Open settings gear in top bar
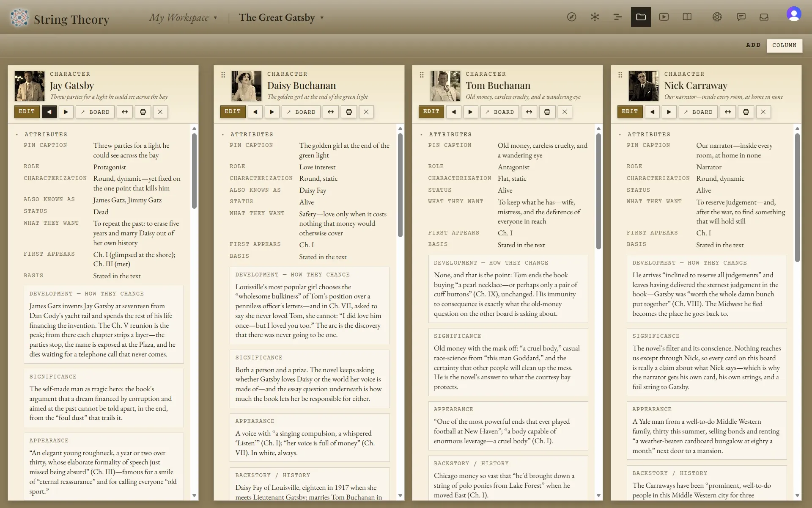This screenshot has width=812, height=508. (x=717, y=17)
